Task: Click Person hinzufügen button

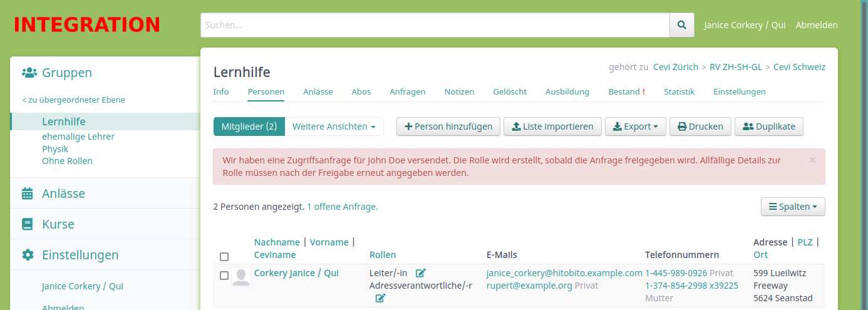Action: click(448, 127)
